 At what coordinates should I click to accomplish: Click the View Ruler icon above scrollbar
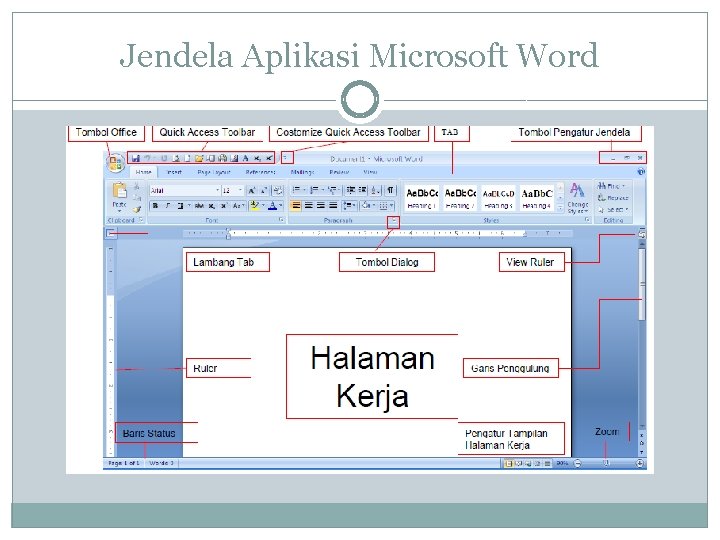(x=641, y=234)
